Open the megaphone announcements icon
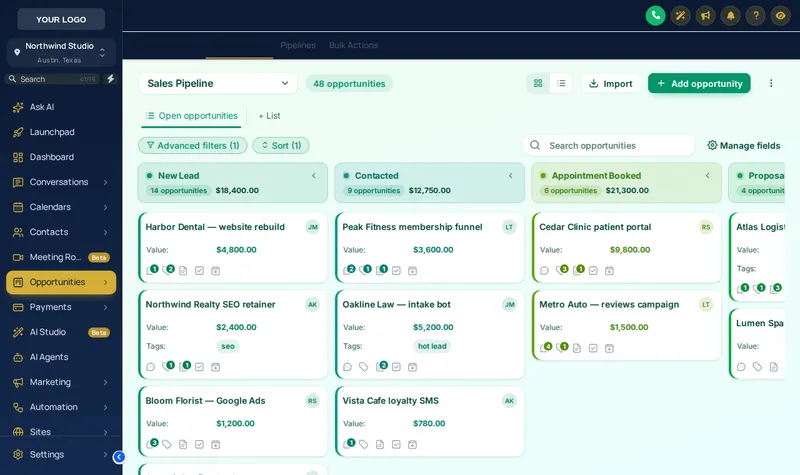Image resolution: width=800 pixels, height=475 pixels. (x=706, y=16)
